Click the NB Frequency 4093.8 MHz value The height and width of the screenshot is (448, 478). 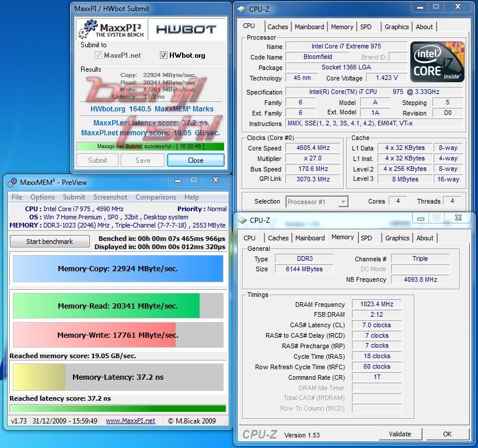click(x=420, y=279)
